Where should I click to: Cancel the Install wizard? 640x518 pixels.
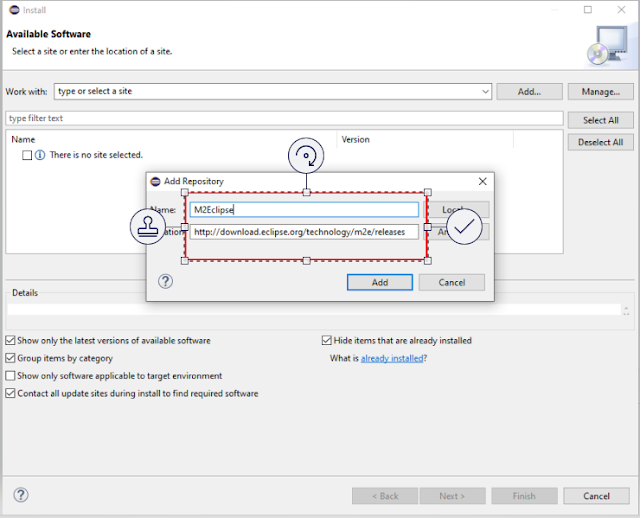pyautogui.click(x=596, y=496)
